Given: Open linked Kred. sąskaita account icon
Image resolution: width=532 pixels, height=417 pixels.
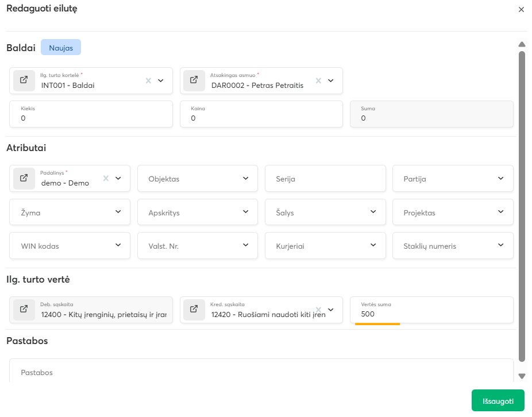Looking at the screenshot, I should (x=194, y=310).
